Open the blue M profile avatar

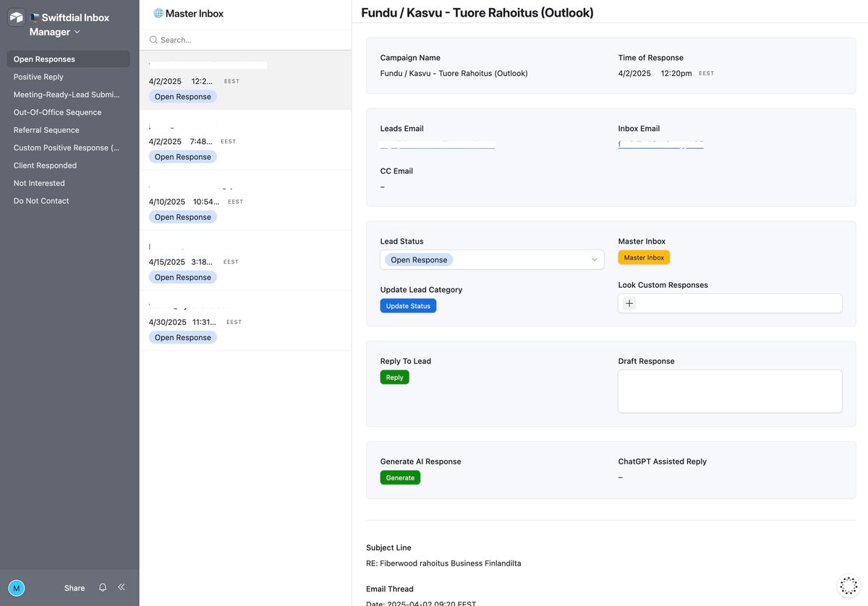click(16, 587)
